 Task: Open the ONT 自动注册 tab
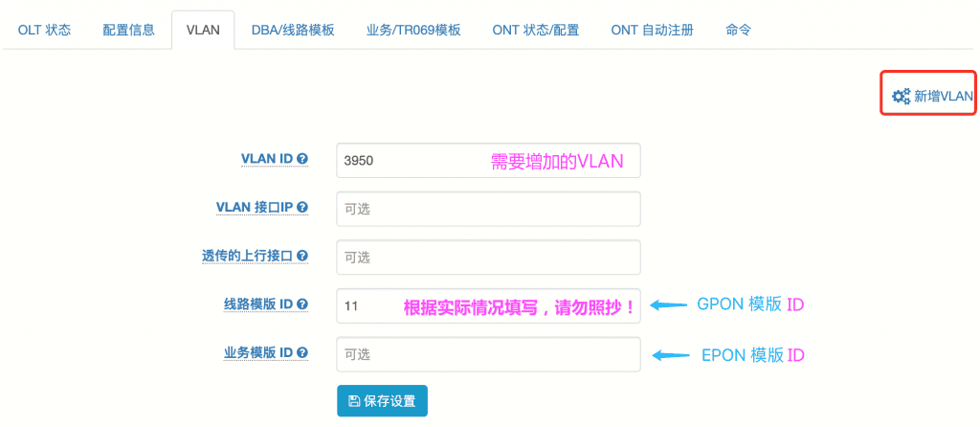652,30
